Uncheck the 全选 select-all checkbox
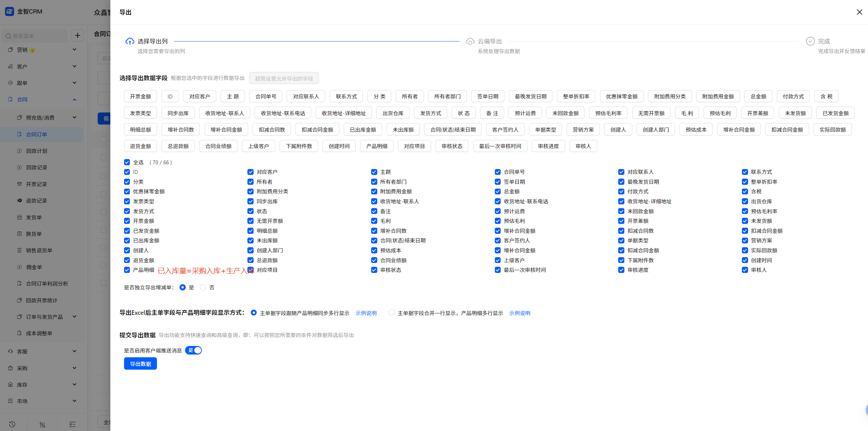This screenshot has height=431, width=868. tap(127, 162)
